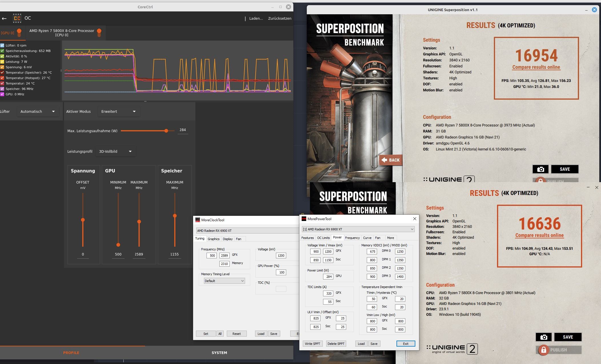Click the camera screenshot icon in upper results

[x=540, y=169]
